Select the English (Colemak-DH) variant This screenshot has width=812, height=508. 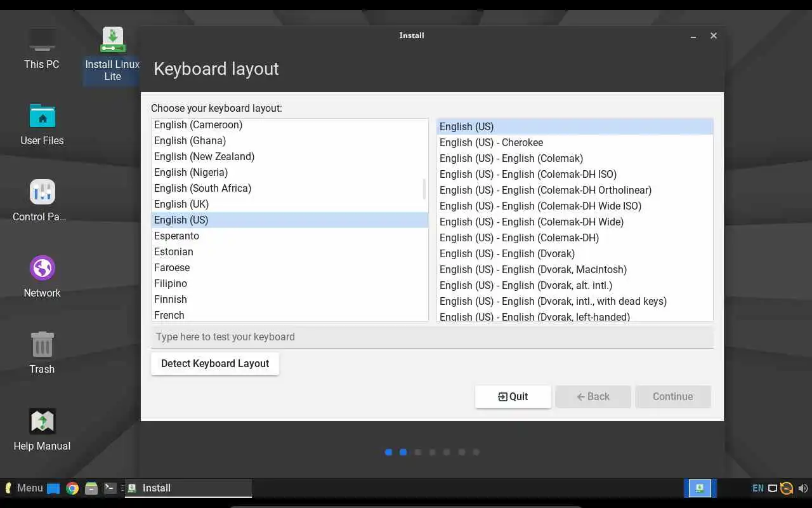tap(575, 237)
